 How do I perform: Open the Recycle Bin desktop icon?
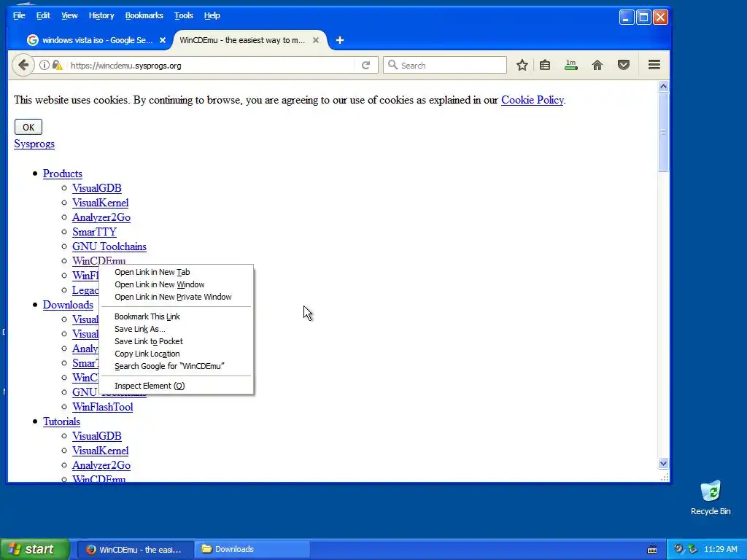(x=711, y=497)
